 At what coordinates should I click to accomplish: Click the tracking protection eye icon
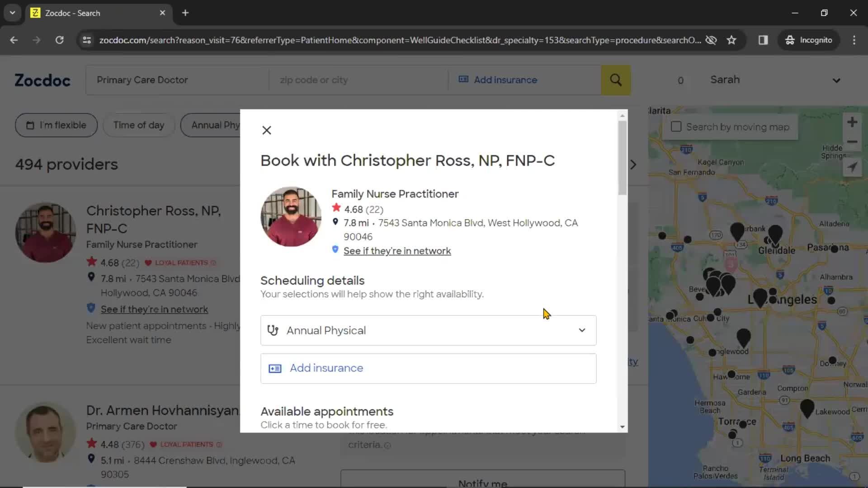click(x=711, y=40)
